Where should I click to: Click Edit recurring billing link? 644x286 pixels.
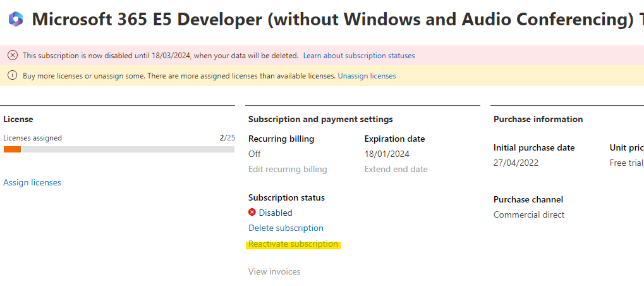(288, 170)
